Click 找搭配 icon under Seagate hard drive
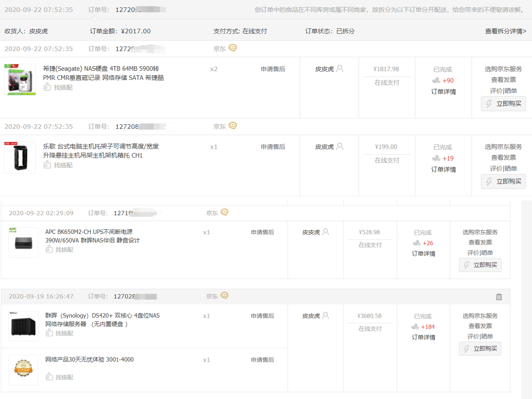Image resolution: width=532 pixels, height=399 pixels. pos(47,88)
